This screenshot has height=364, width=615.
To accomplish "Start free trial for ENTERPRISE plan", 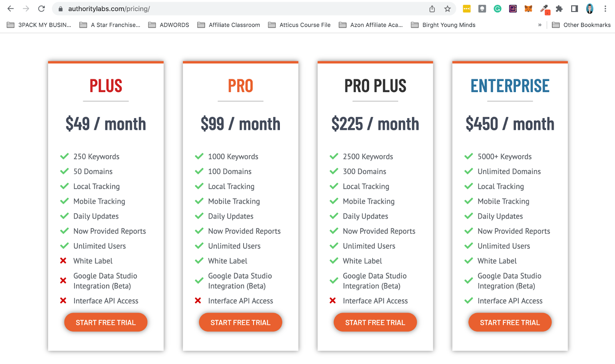I will [x=510, y=322].
